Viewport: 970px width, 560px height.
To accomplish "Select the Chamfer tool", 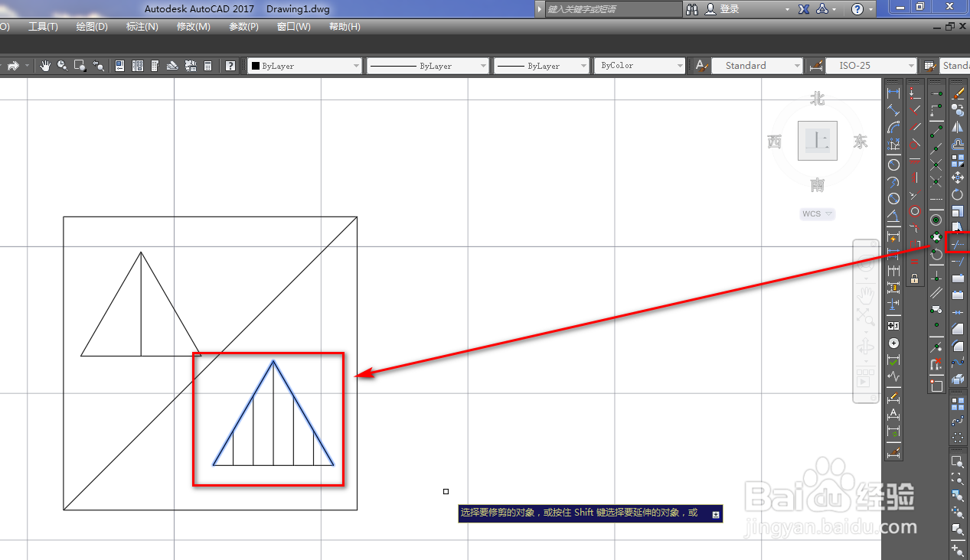I will [958, 328].
